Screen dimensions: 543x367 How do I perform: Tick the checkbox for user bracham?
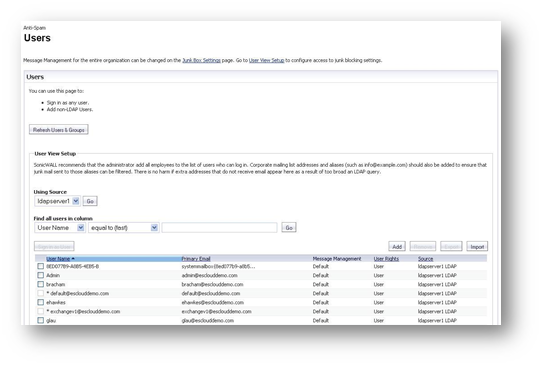click(41, 284)
